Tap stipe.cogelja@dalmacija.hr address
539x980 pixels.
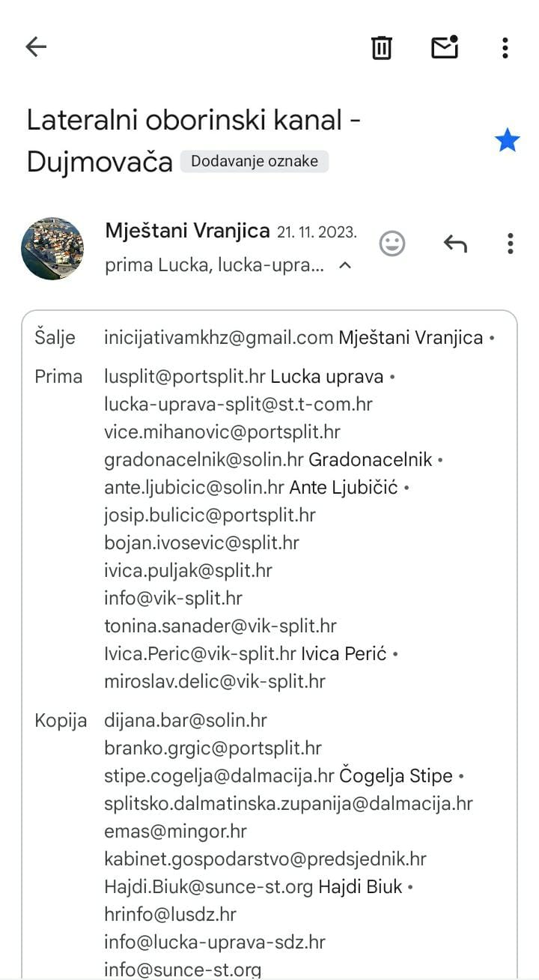(219, 776)
